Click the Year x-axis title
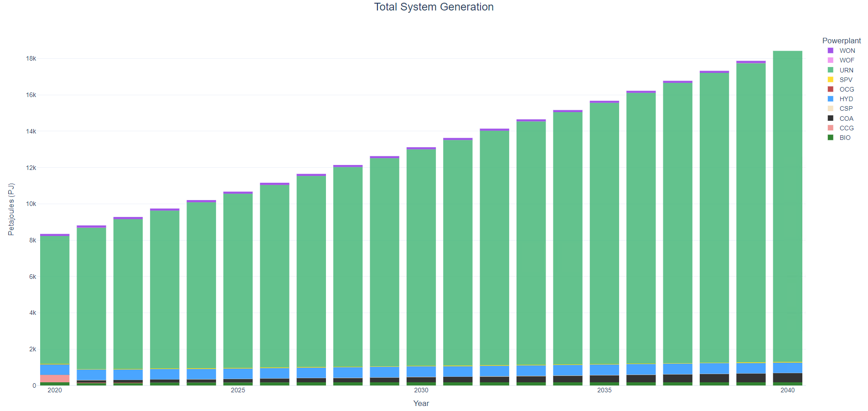The image size is (868, 411). click(x=421, y=403)
